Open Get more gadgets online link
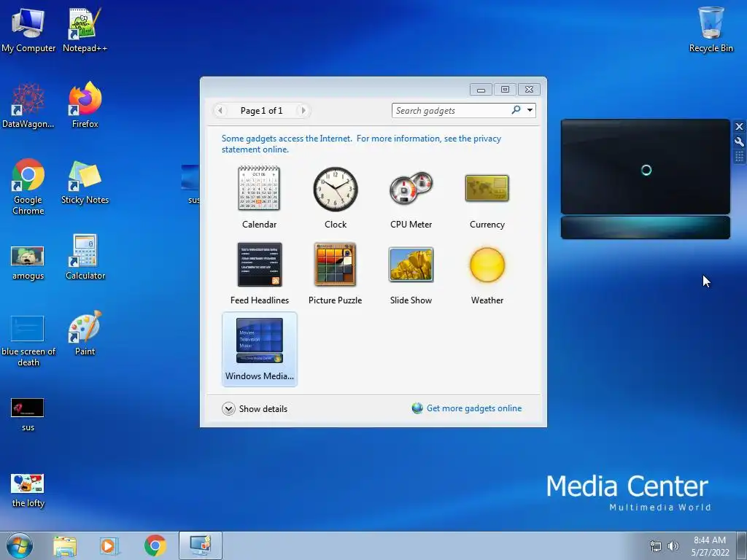This screenshot has height=560, width=747. coord(474,408)
